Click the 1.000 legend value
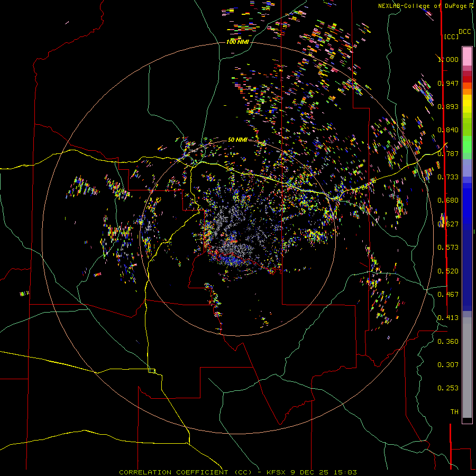The image size is (476, 476). click(448, 59)
